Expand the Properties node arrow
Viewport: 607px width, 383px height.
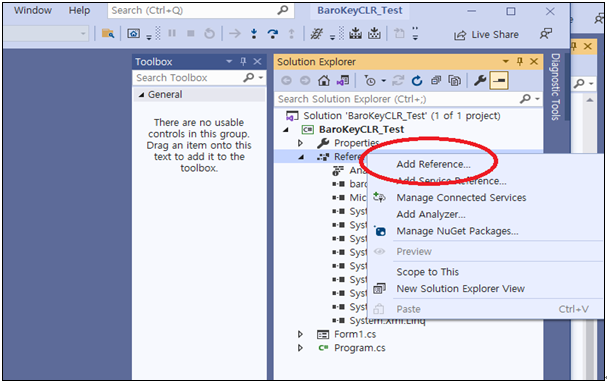(300, 143)
